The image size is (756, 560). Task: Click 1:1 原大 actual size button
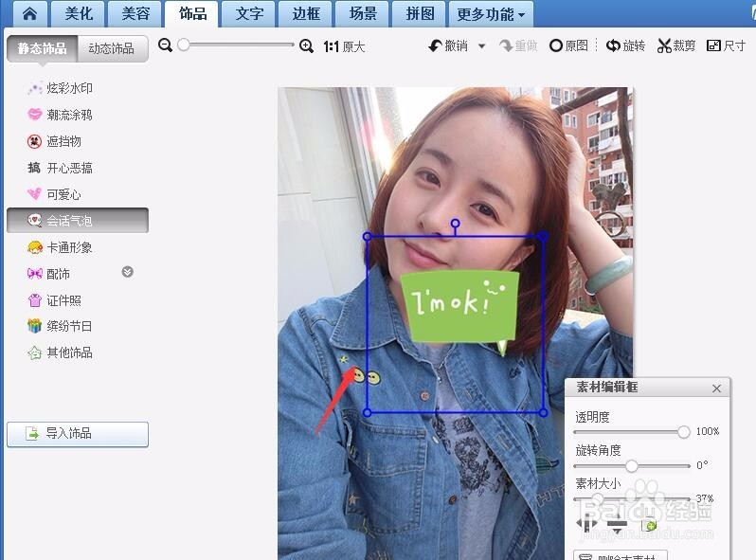click(x=344, y=46)
